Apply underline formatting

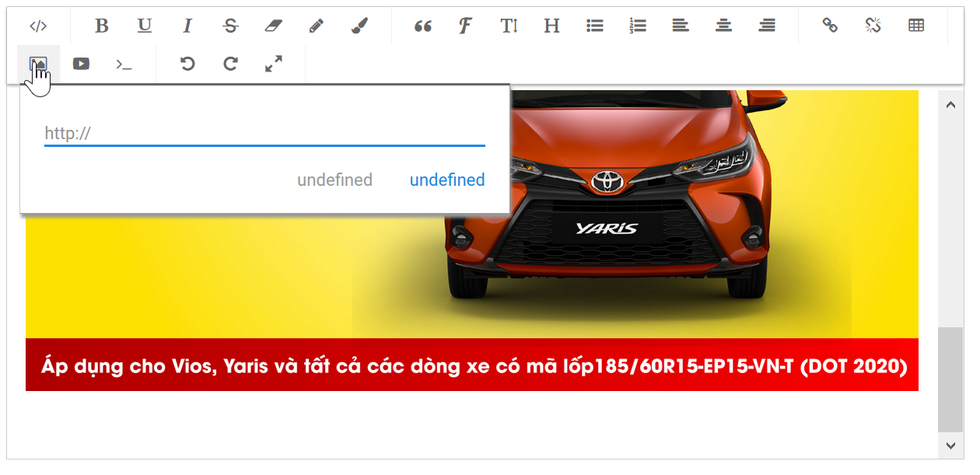click(x=145, y=26)
